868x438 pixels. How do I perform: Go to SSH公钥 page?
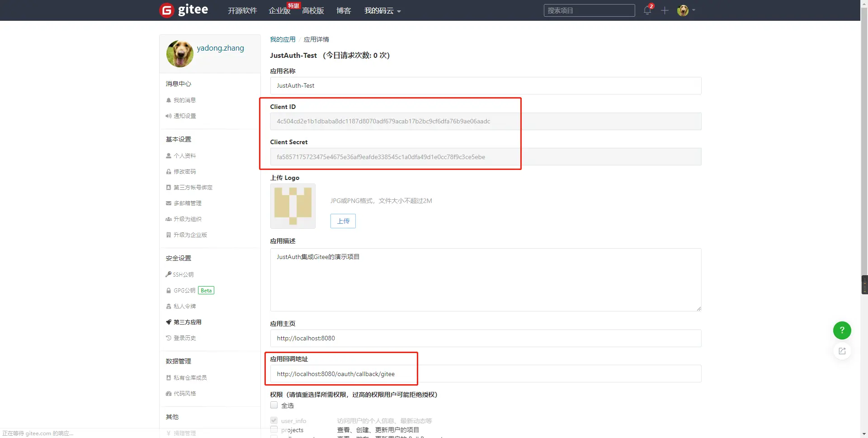(x=183, y=275)
